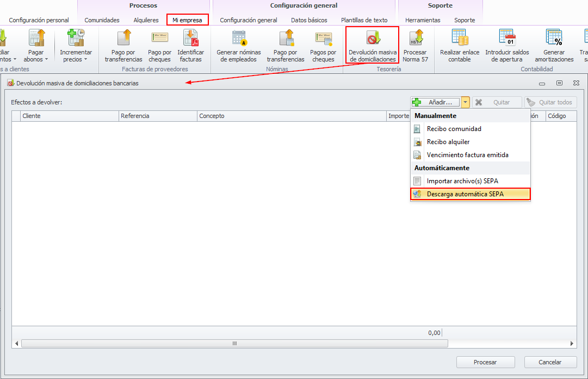The height and width of the screenshot is (379, 588).
Task: Open Plantillas de texto tab
Action: (364, 20)
